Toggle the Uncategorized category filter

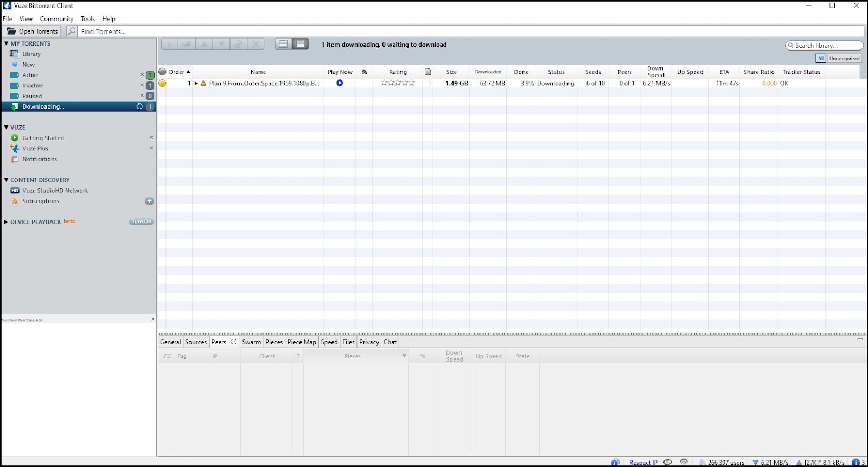tap(844, 59)
